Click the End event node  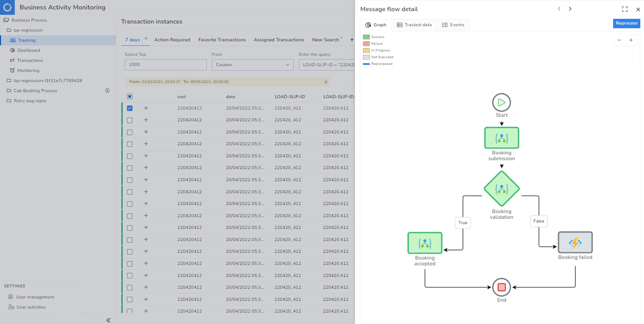[501, 287]
